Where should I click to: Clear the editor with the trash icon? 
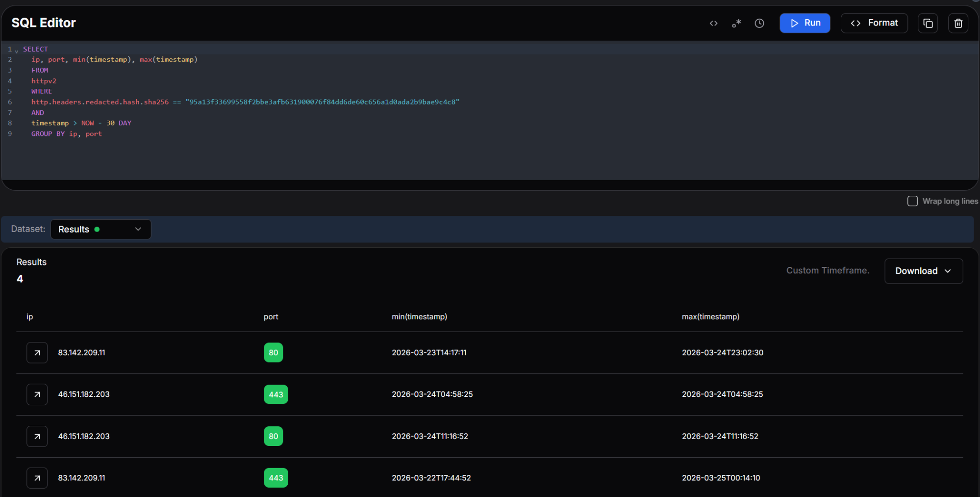coord(958,23)
